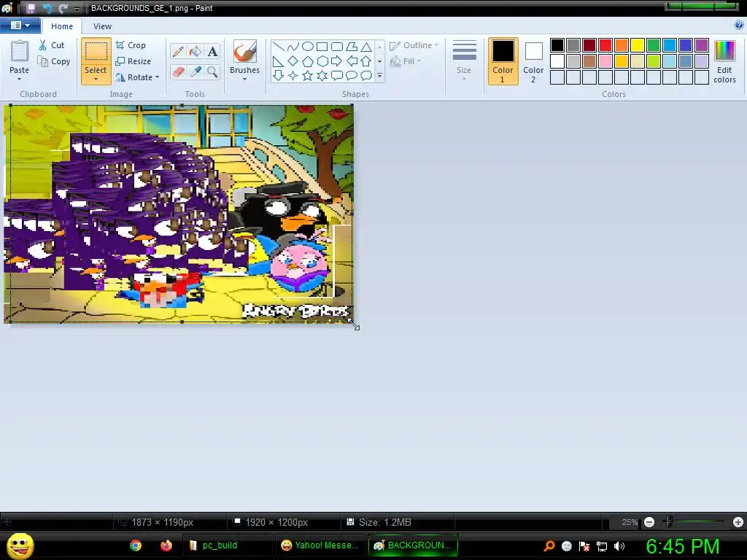Screen dimensions: 747x560
Task: Choose the Six-point star shape
Action: pos(322,75)
